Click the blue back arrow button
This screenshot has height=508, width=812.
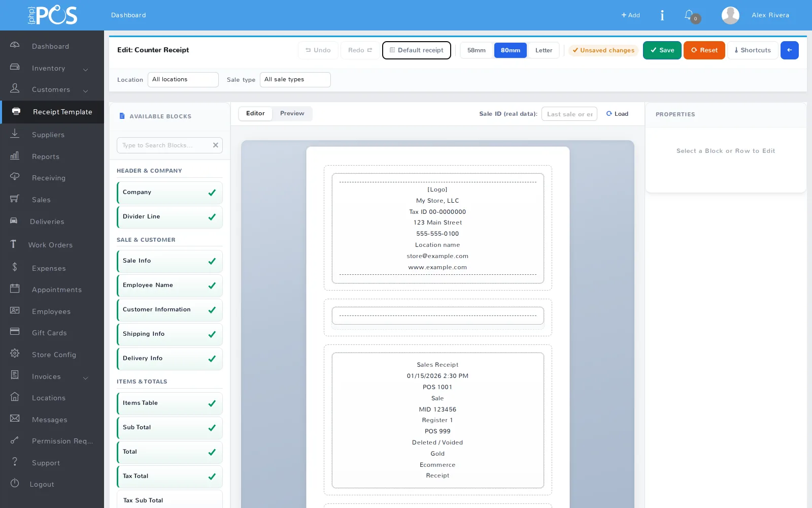(789, 50)
